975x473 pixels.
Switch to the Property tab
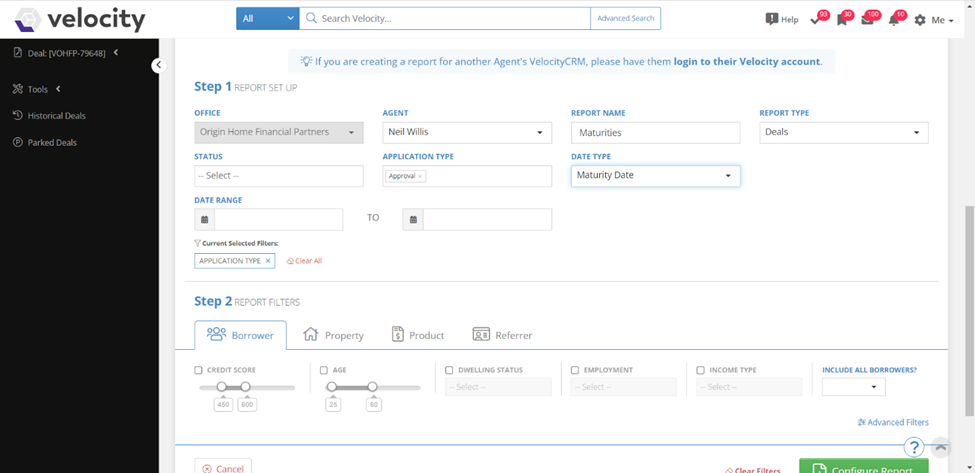pos(333,335)
